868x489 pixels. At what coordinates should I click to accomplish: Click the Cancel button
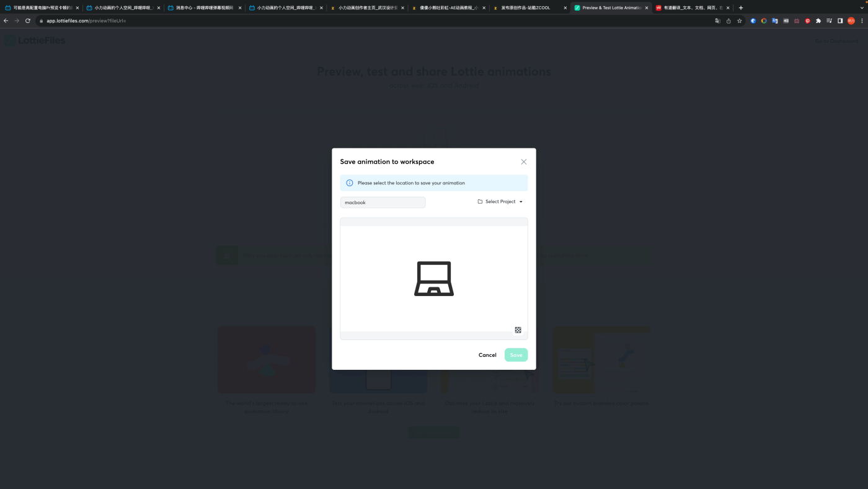coord(487,355)
